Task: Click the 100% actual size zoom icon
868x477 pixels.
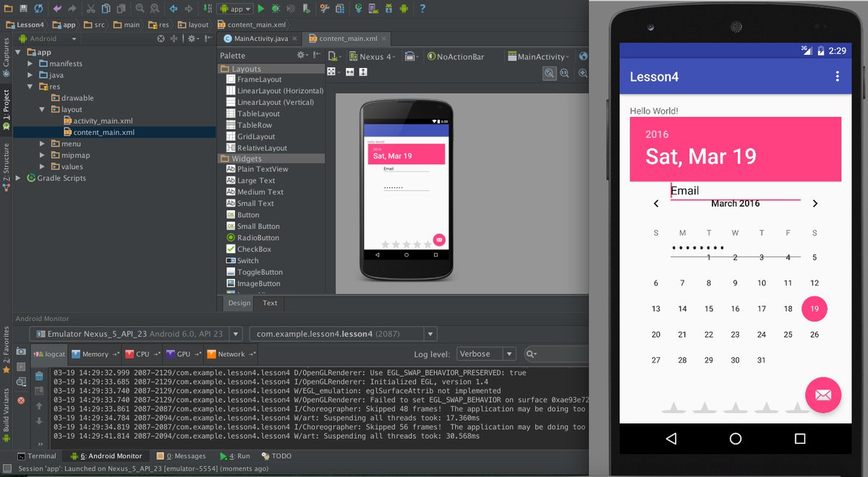Action: pyautogui.click(x=564, y=72)
